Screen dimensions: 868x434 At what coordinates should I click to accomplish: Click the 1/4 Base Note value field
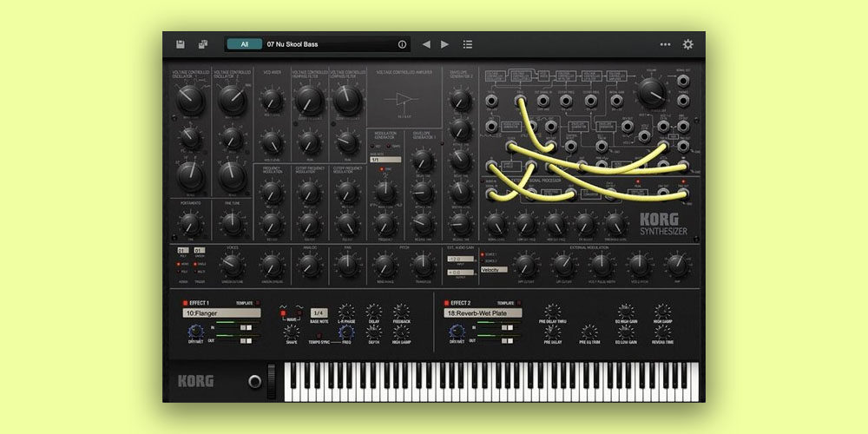click(x=319, y=312)
